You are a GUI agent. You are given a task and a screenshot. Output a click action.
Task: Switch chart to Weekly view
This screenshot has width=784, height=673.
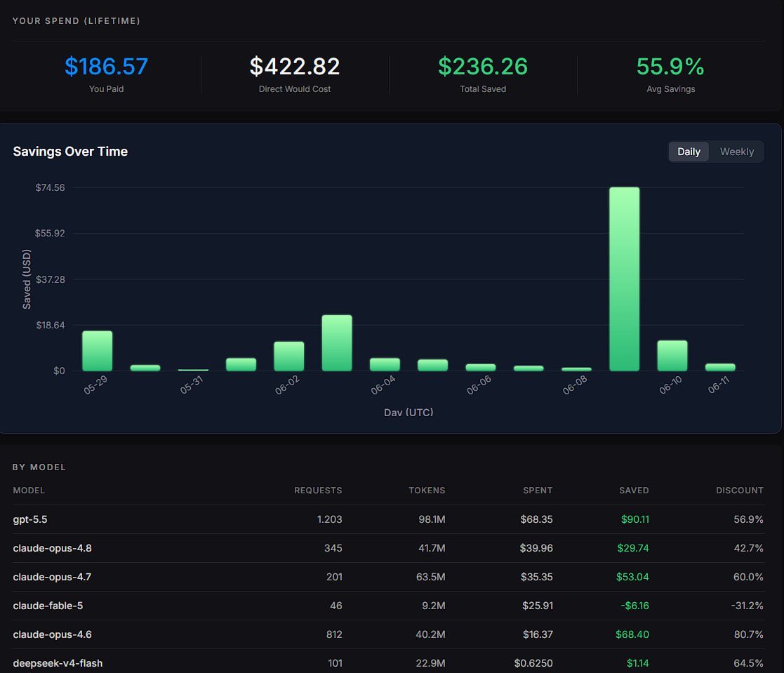coord(736,152)
